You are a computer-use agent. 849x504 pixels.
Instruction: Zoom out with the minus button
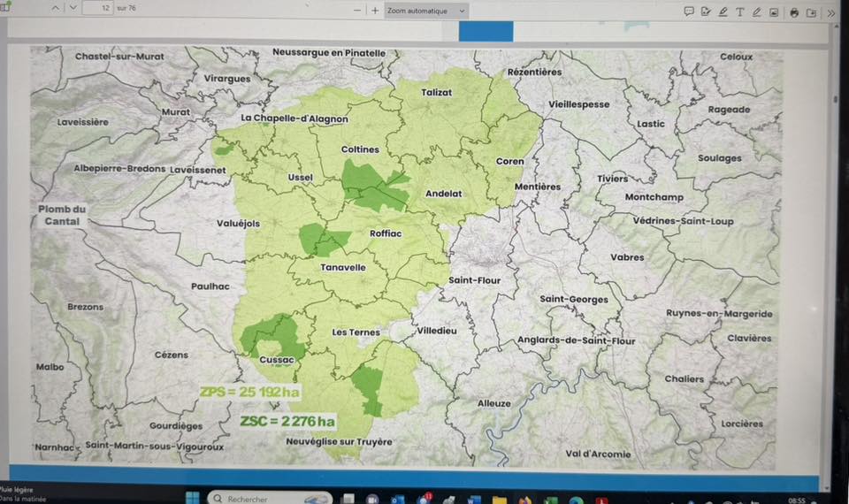[357, 11]
